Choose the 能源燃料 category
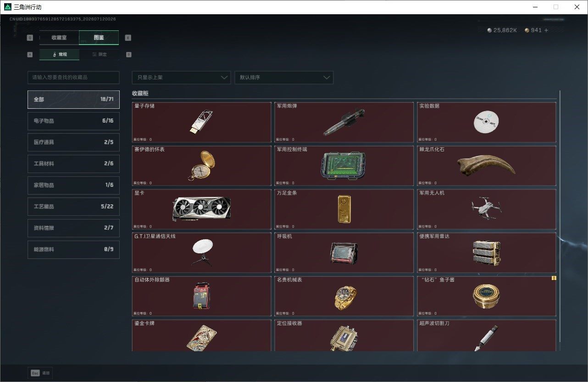 (73, 249)
